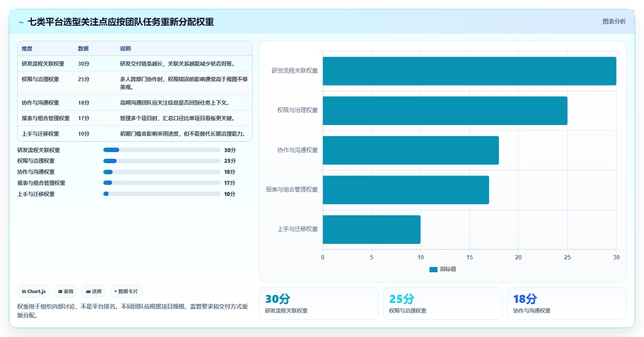This screenshot has height=337, width=644.
Task: Select the 数据卡片 tag chip
Action: coord(126,291)
